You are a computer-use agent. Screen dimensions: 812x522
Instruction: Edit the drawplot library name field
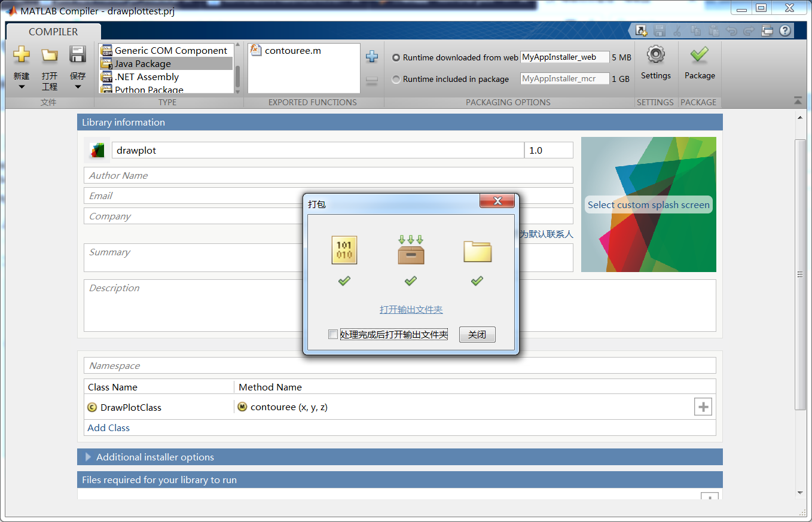tap(318, 150)
